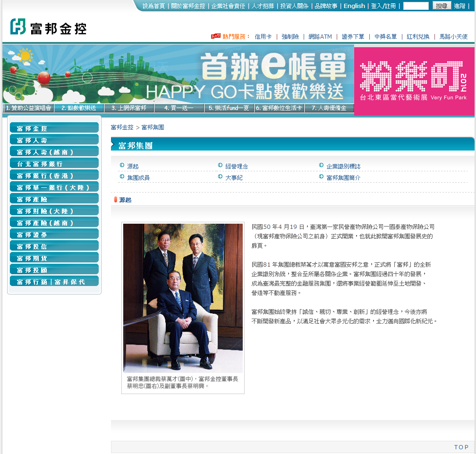
Task: Open 富邦期貨 in the sidebar
Action: 54,258
